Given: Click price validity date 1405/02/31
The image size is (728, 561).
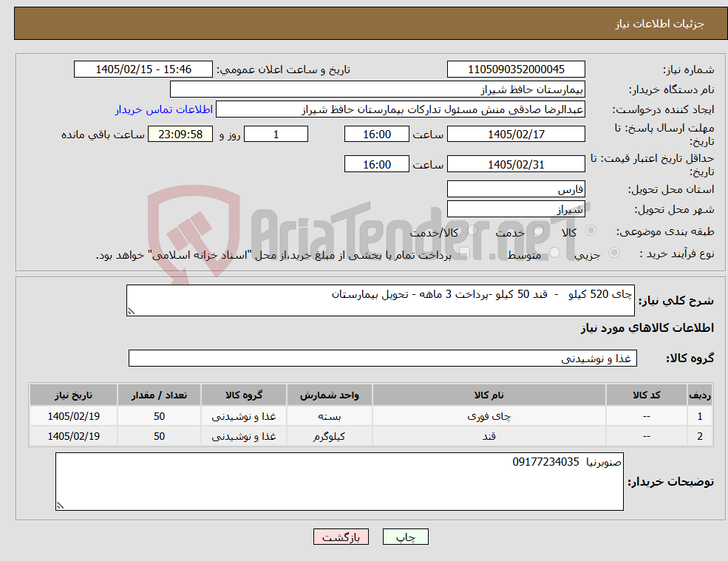Looking at the screenshot, I should point(516,164).
